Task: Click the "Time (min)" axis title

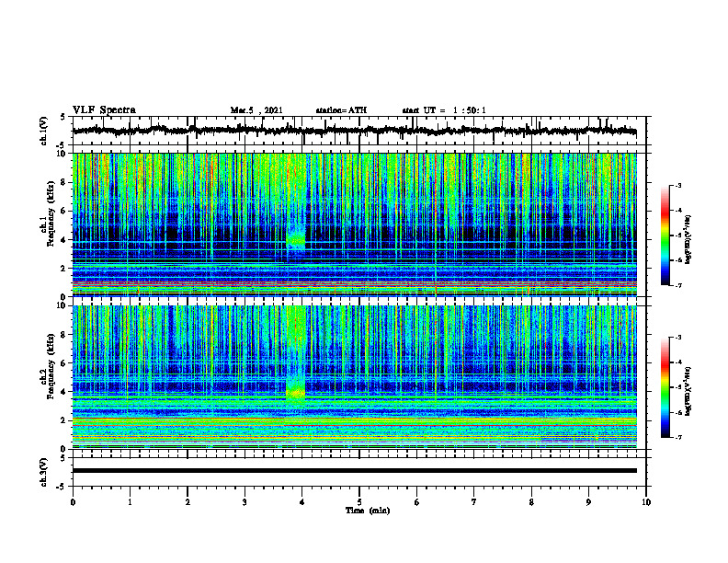Action: coord(368,511)
